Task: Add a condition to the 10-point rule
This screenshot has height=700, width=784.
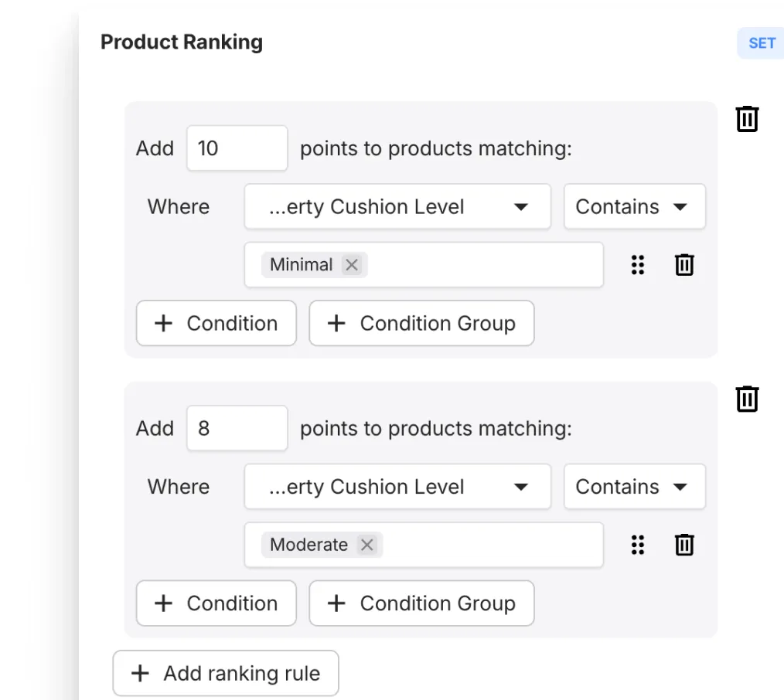Action: pos(216,323)
